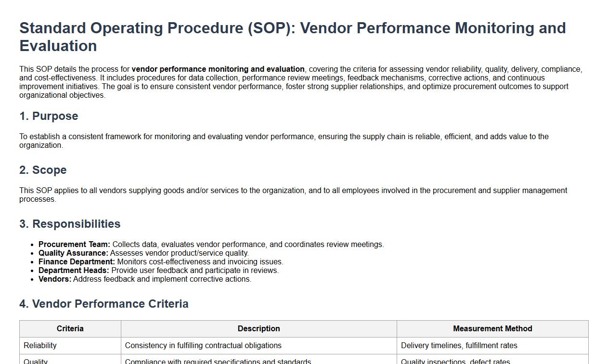Click the main SOP document title
The width and height of the screenshot is (608, 364).
point(292,37)
